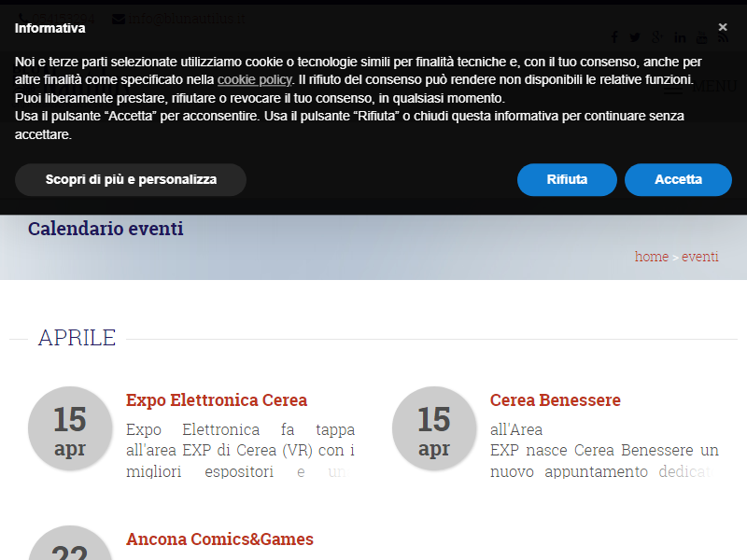Click the date badge beside Ancona Comics&Games

tap(70, 544)
